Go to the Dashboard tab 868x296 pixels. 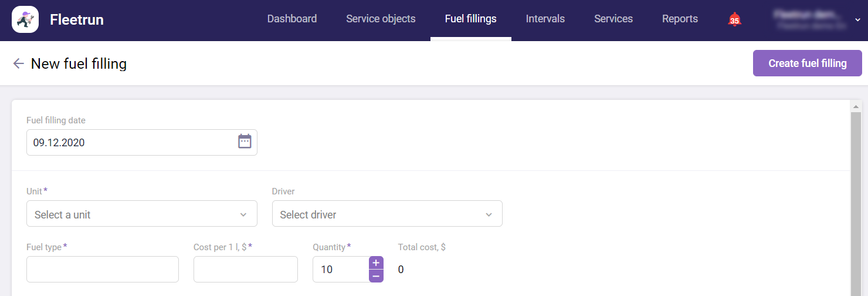pyautogui.click(x=292, y=19)
